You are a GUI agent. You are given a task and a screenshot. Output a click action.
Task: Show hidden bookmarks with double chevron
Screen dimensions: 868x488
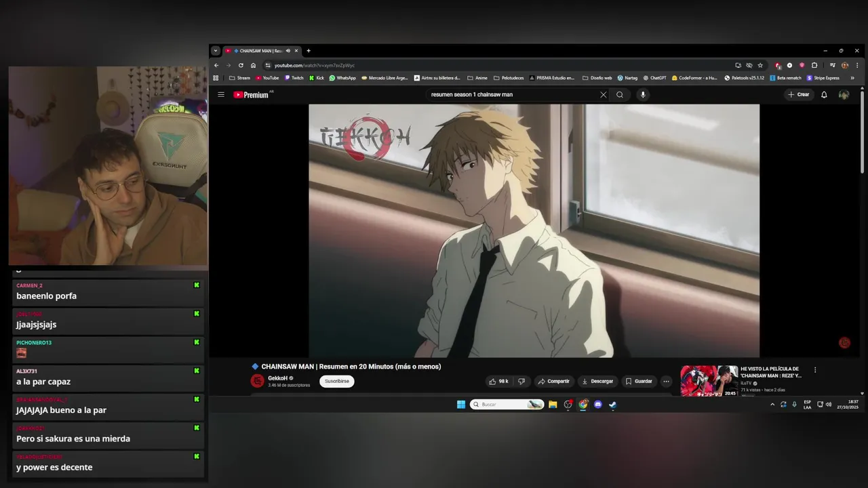click(852, 78)
